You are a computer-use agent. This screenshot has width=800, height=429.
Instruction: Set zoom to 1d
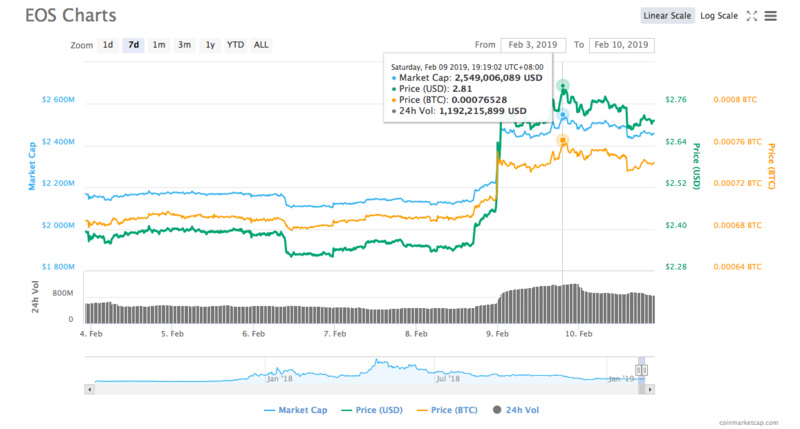(x=108, y=45)
